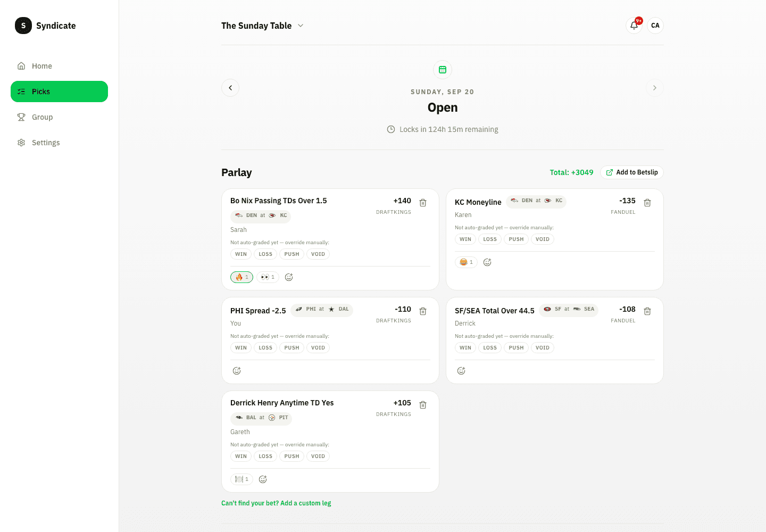This screenshot has width=766, height=532.
Task: Add a reaction to Bo Nix pick
Action: 289,277
